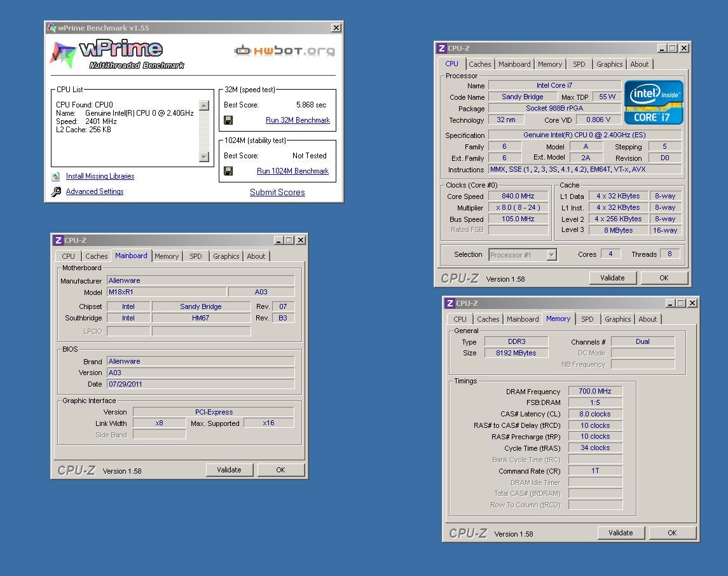
Task: Close the CPU-Z CPU tab window
Action: [x=684, y=48]
